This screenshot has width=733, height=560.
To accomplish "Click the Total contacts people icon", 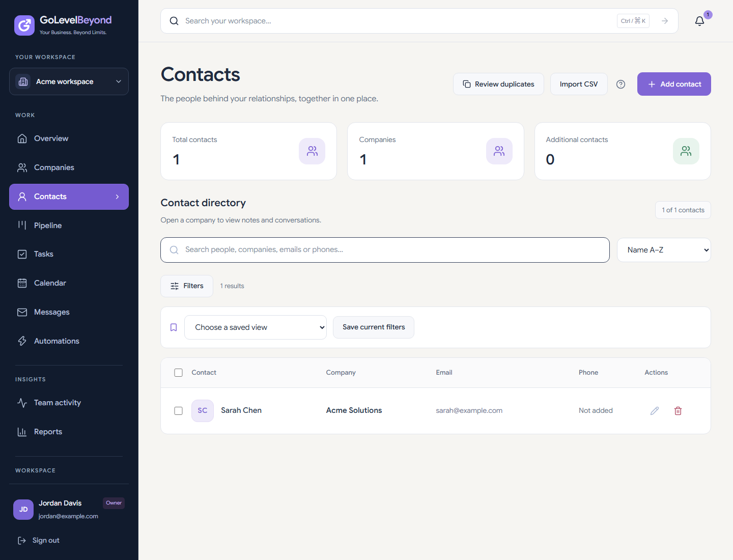I will pyautogui.click(x=312, y=151).
